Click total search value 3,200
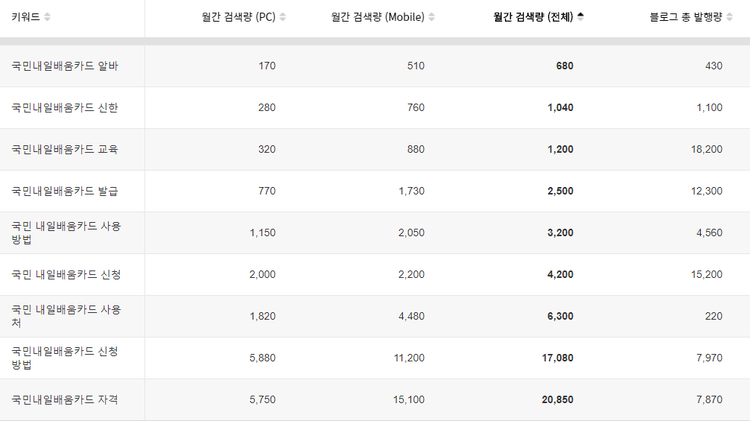 coord(561,233)
